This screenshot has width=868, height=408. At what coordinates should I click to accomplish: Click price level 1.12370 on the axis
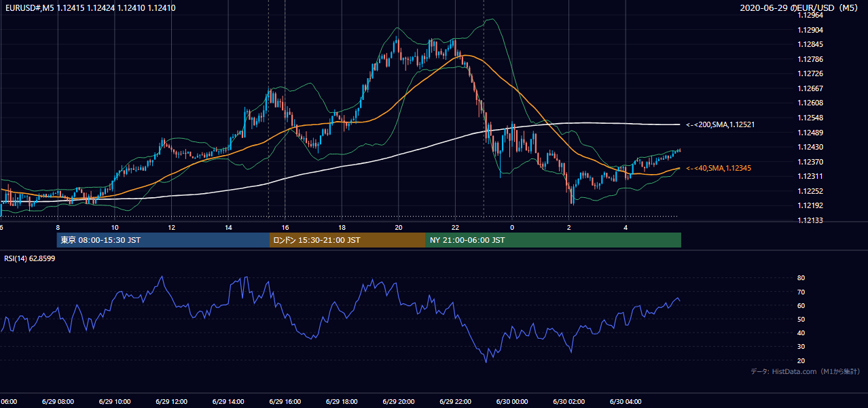[x=810, y=162]
